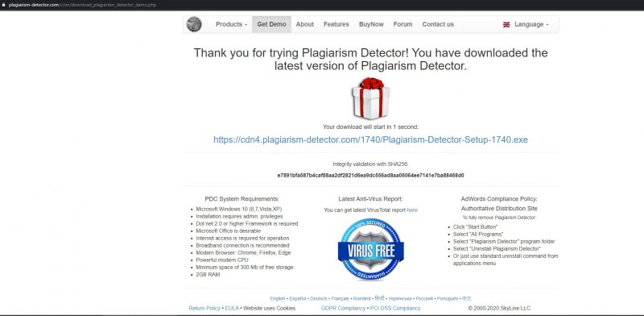Open the BuyNow page
The height and width of the screenshot is (316, 644).
click(x=371, y=24)
